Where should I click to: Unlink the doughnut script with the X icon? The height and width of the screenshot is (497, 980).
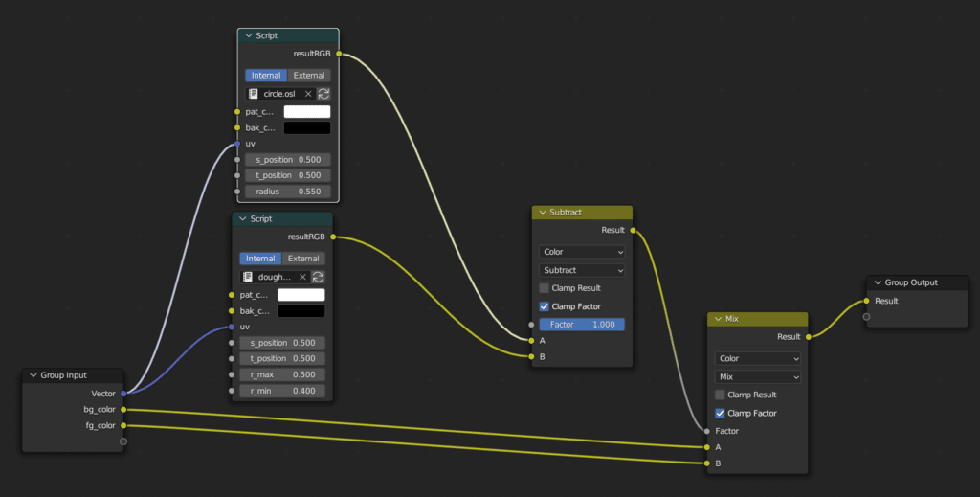coord(302,277)
